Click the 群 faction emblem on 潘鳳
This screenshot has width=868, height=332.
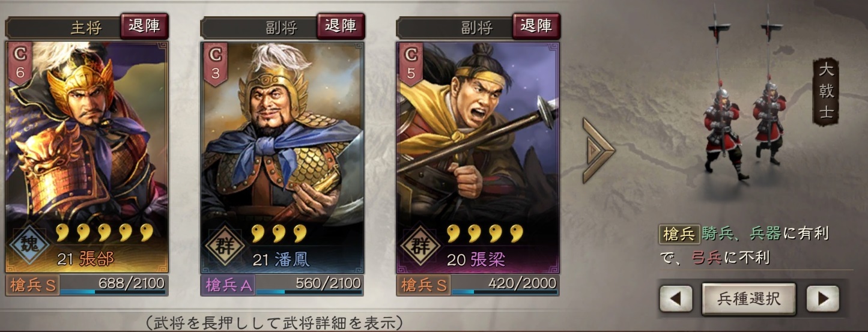(x=225, y=244)
